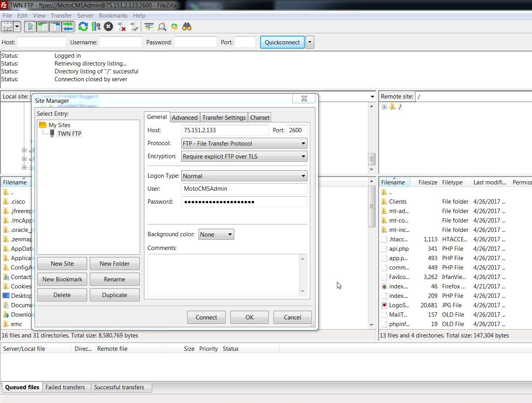This screenshot has width=532, height=403.
Task: Click Connect button in Site Manager
Action: pos(206,317)
